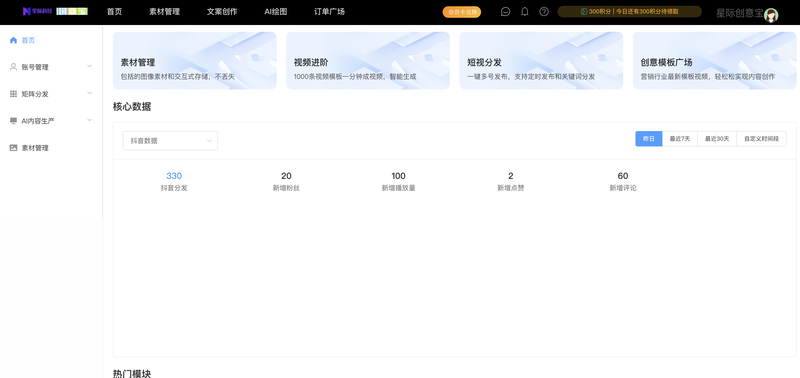Open AI绘图 in the top navigation

276,12
